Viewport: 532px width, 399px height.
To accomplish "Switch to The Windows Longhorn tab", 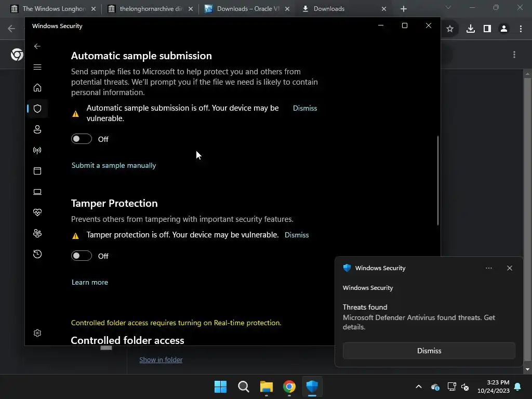I will coord(54,9).
